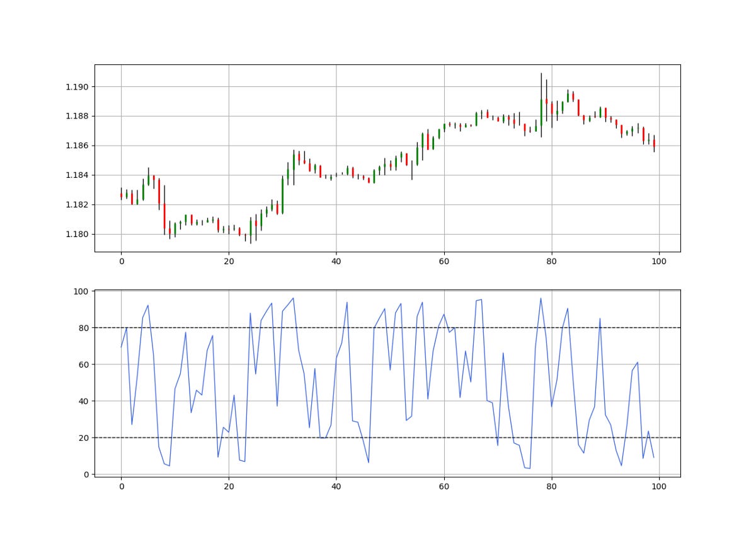The height and width of the screenshot is (536, 756).
Task: Click y-axis label 20 on oscillator chart
Action: pyautogui.click(x=84, y=438)
